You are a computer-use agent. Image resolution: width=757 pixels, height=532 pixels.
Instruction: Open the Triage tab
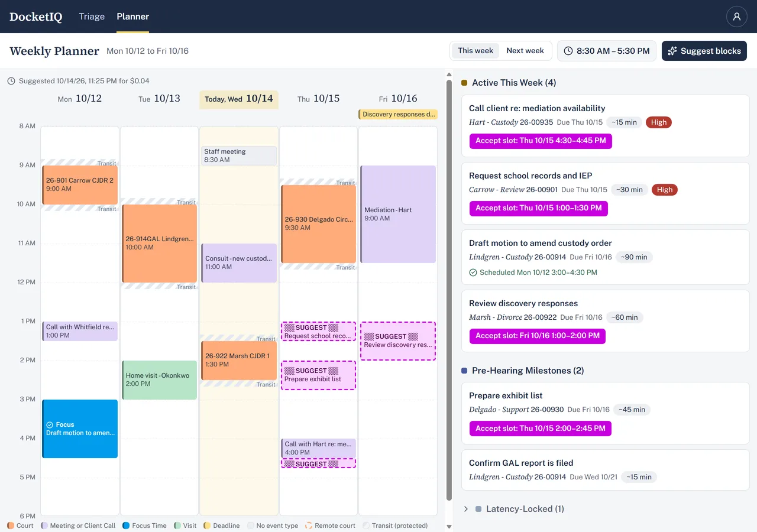(x=92, y=17)
